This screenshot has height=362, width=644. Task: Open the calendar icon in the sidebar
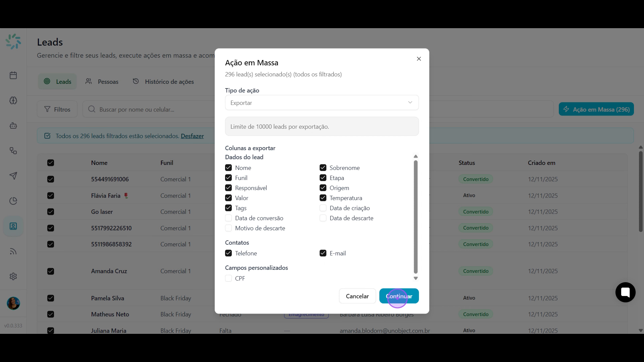13,75
